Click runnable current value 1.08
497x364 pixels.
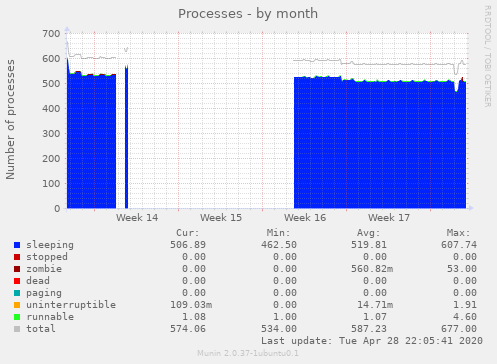coord(194,317)
